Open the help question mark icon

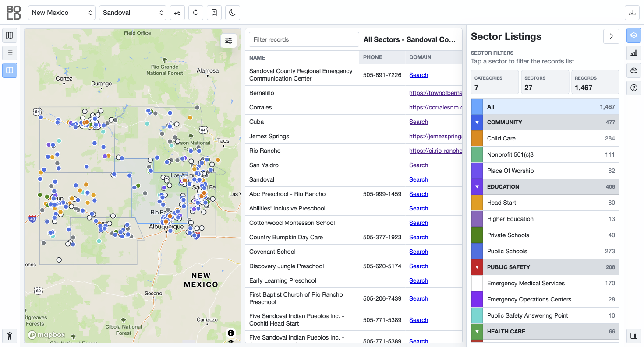[634, 88]
